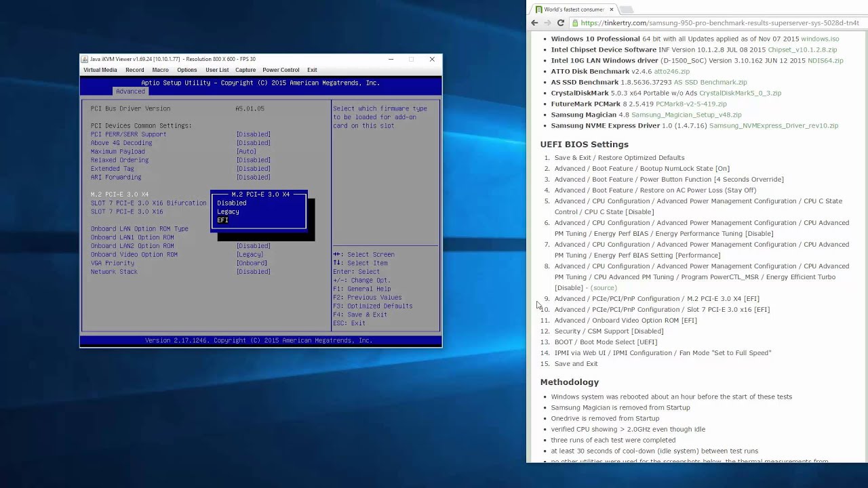Click UEFI BIOS Settings heading
Screen dimensions: 868x488
pyautogui.click(x=585, y=144)
